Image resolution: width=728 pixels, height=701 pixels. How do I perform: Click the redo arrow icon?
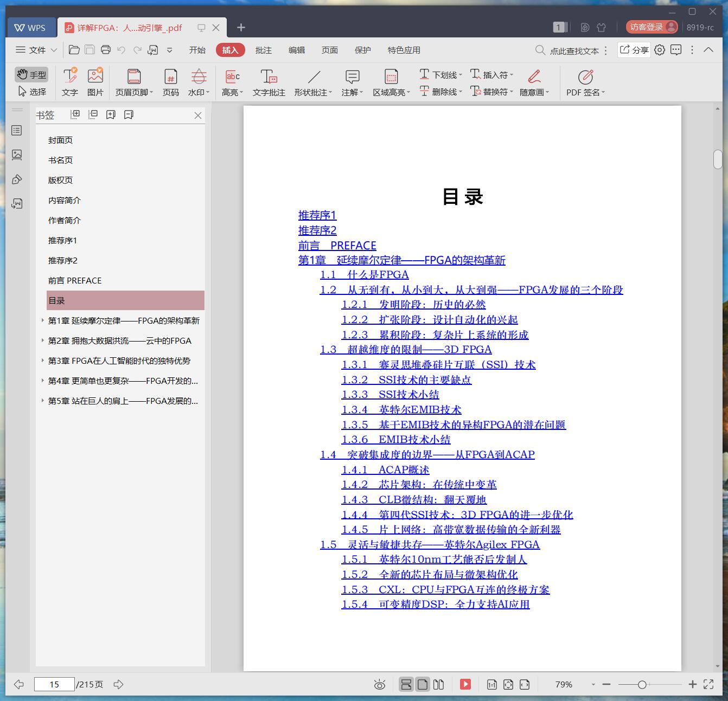click(x=137, y=50)
